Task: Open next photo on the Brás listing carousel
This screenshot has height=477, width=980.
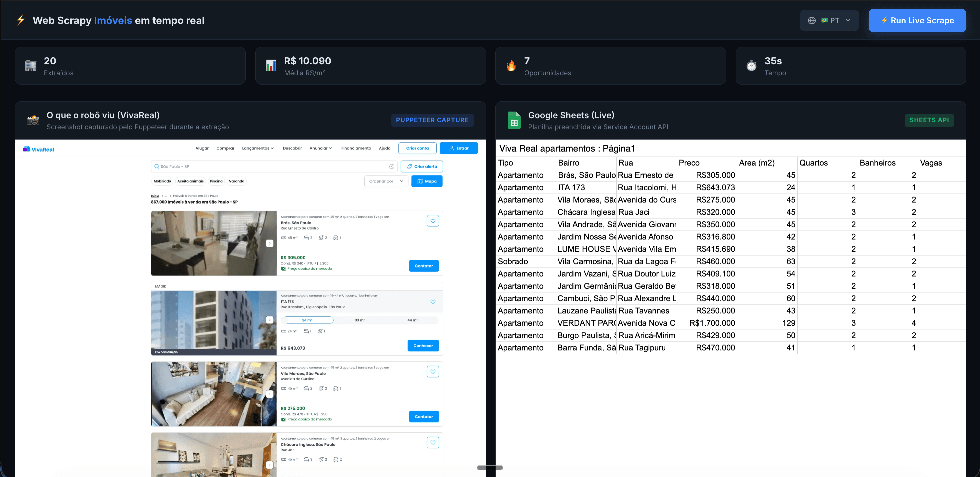Action: [x=270, y=243]
